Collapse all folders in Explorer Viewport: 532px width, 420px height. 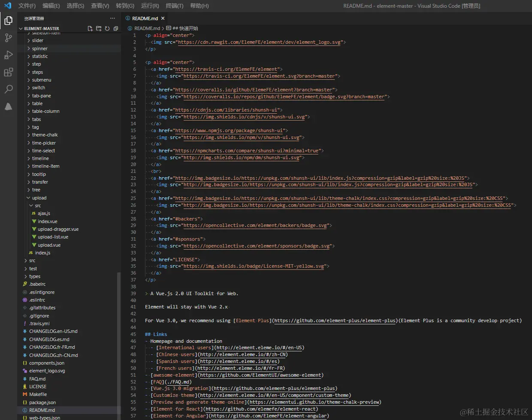pyautogui.click(x=116, y=29)
